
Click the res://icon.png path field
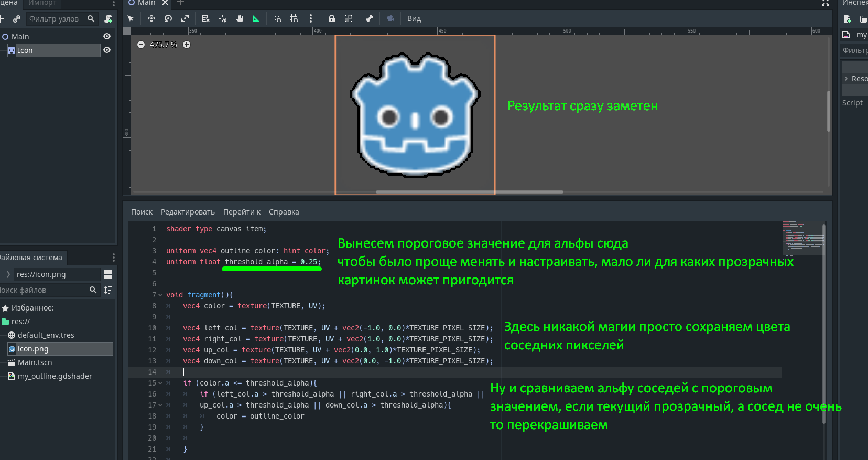[57, 274]
